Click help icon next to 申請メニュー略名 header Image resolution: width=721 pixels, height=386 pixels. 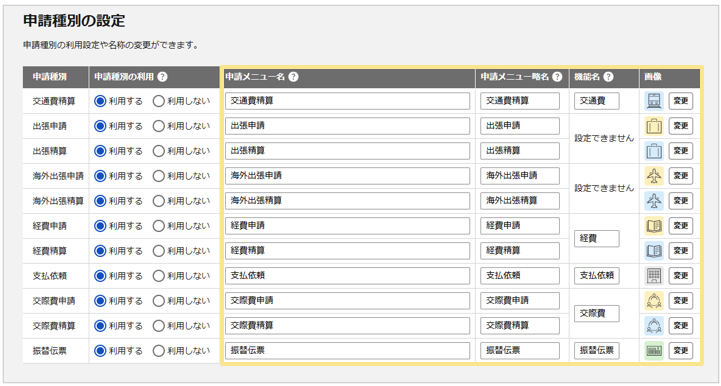(x=557, y=77)
